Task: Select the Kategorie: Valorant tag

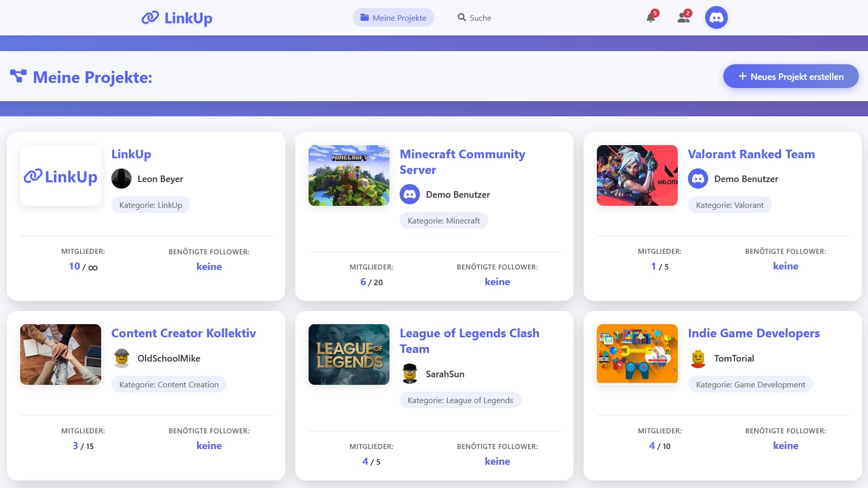Action: pos(729,205)
